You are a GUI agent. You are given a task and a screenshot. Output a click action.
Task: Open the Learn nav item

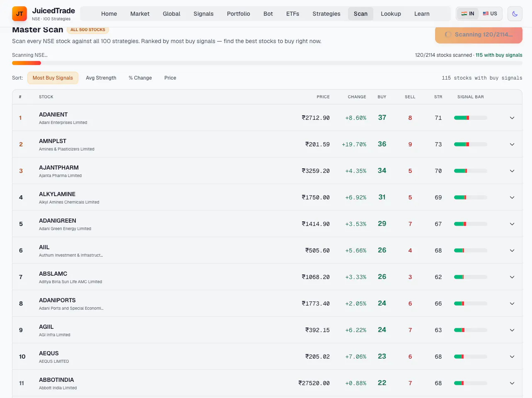tap(422, 14)
